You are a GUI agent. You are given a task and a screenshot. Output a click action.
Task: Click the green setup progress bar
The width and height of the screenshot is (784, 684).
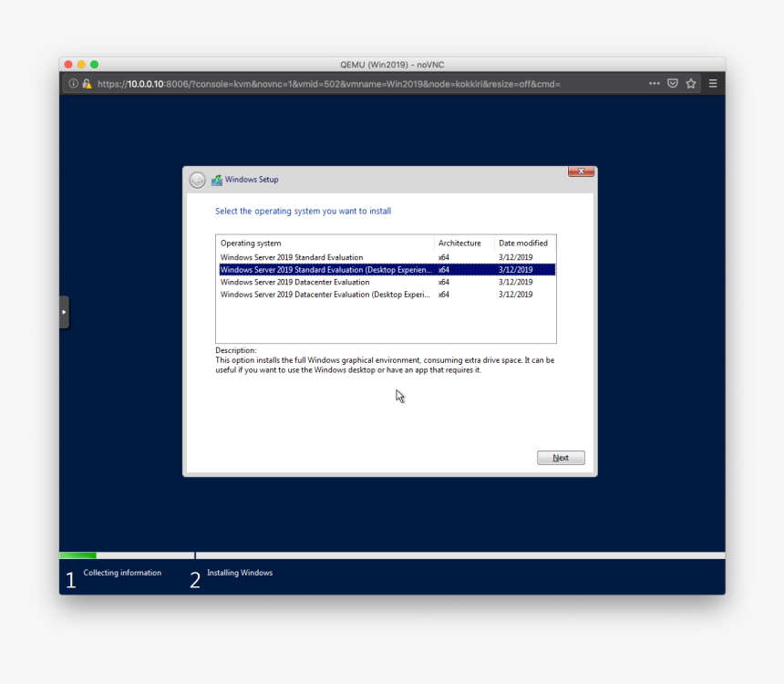point(77,555)
